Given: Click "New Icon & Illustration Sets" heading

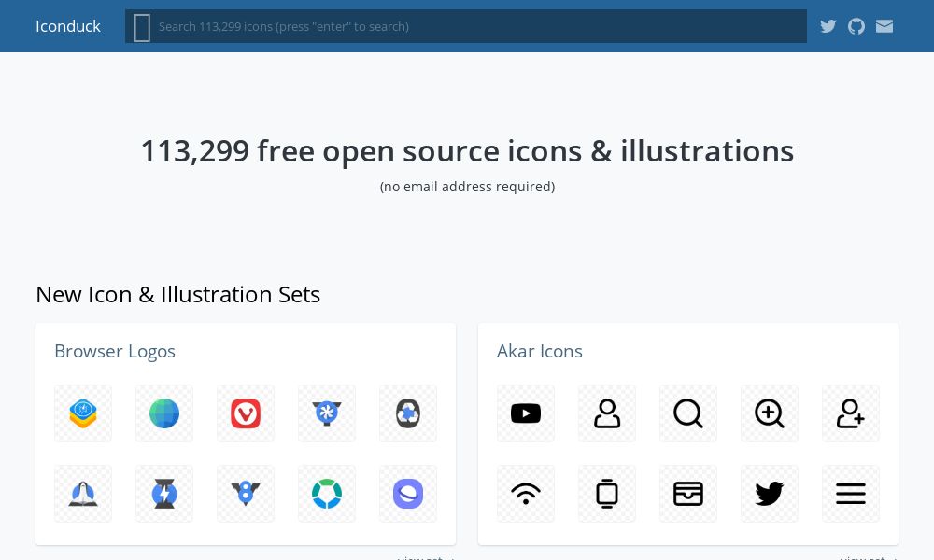Looking at the screenshot, I should point(178,295).
